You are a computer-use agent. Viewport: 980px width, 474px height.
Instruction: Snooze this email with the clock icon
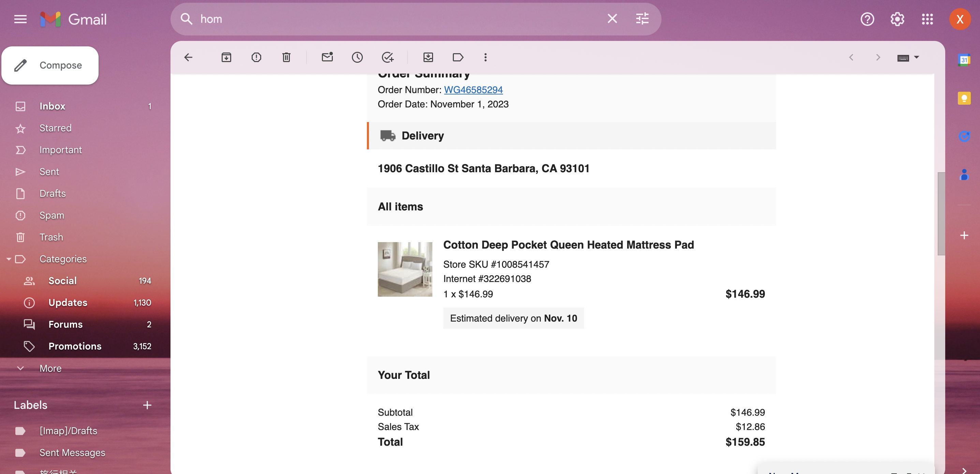pyautogui.click(x=357, y=57)
